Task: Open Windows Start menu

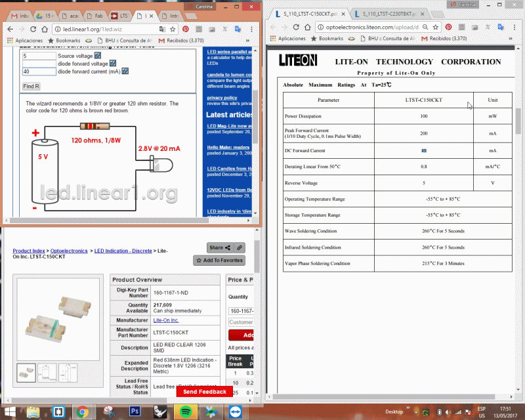Action: click(9, 412)
